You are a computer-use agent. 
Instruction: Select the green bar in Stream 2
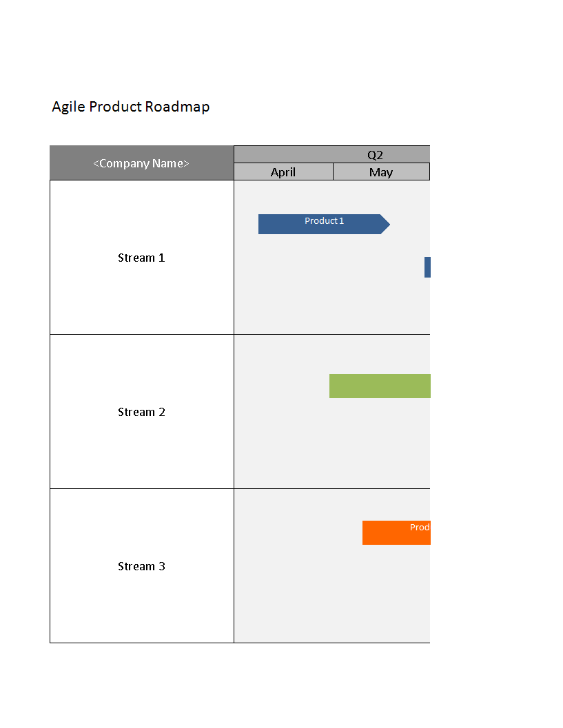[380, 386]
